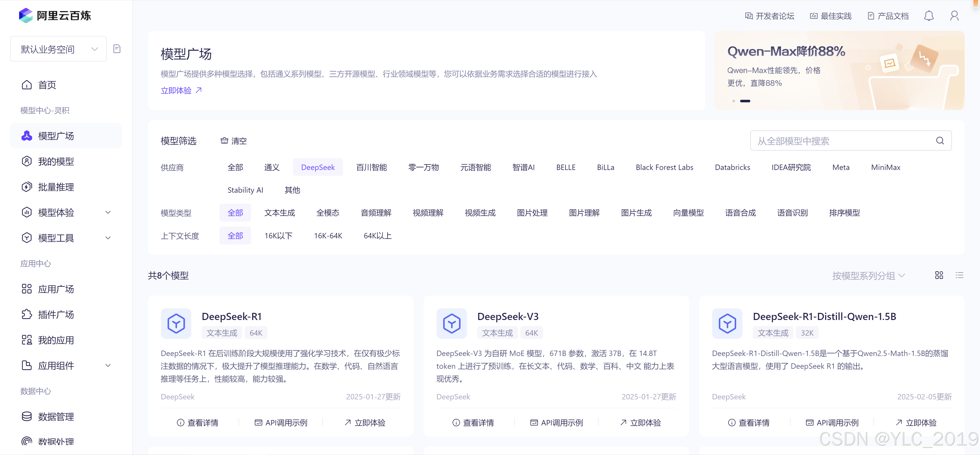The height and width of the screenshot is (455, 980).
Task: Open 最佳实践 in top bar
Action: point(830,16)
